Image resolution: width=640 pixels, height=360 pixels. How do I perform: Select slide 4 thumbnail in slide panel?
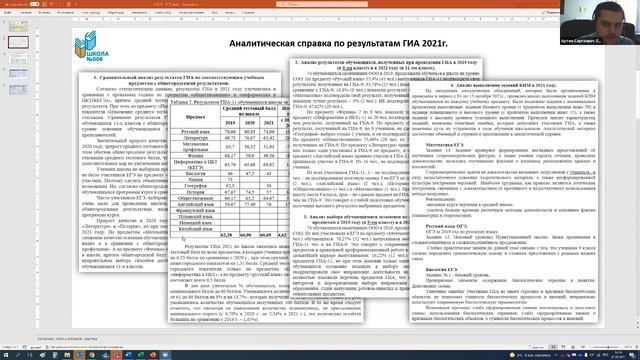point(18,74)
